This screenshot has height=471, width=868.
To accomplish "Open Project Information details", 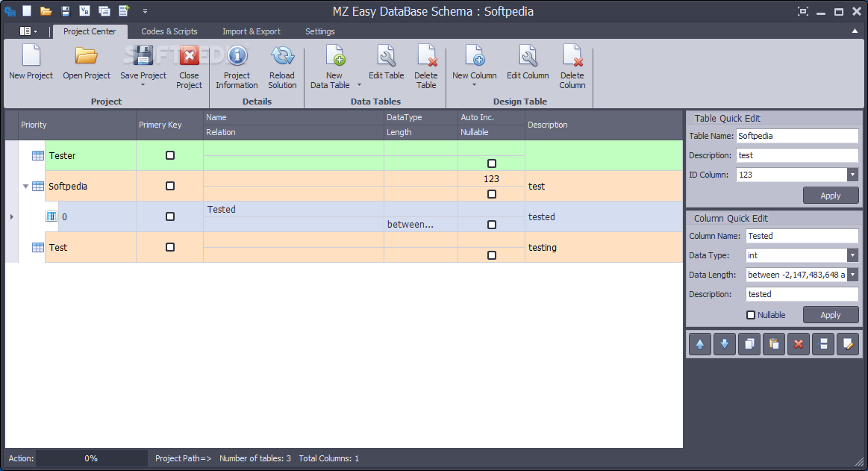I will [x=237, y=57].
